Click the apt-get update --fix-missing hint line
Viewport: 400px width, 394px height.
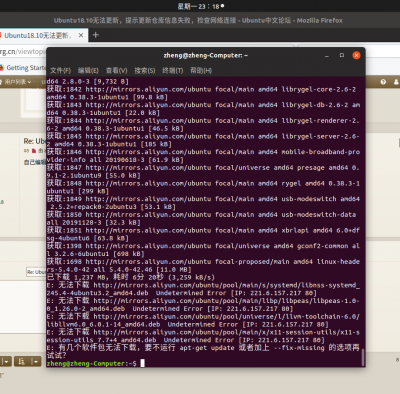tap(203, 352)
